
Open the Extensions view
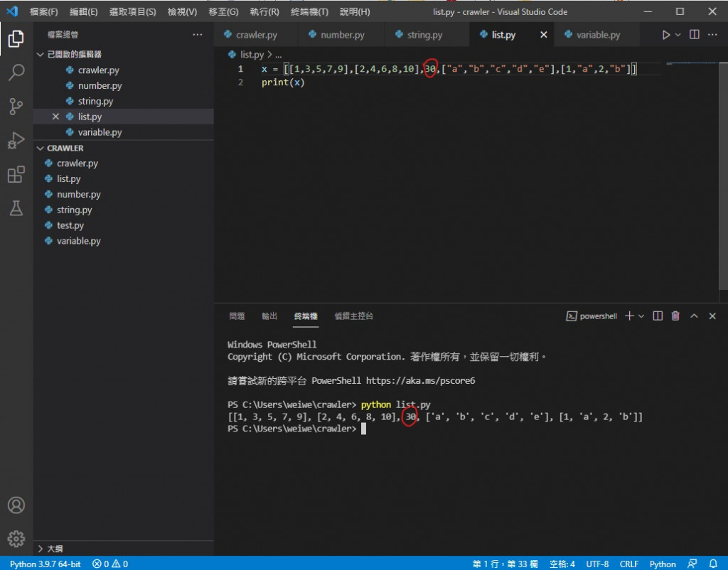(x=16, y=174)
